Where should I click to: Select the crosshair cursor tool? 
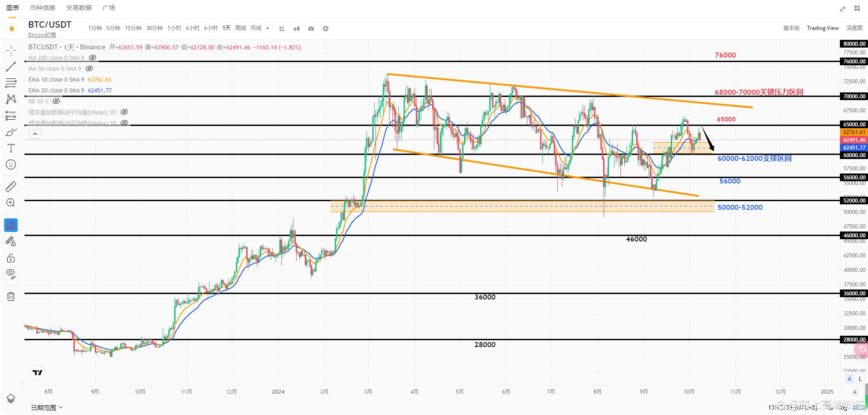pyautogui.click(x=11, y=50)
